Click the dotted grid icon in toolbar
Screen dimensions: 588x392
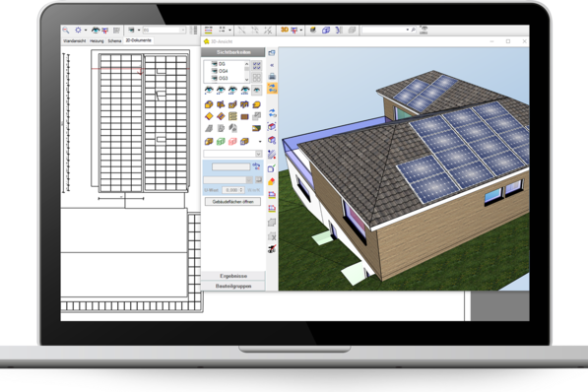222,30
